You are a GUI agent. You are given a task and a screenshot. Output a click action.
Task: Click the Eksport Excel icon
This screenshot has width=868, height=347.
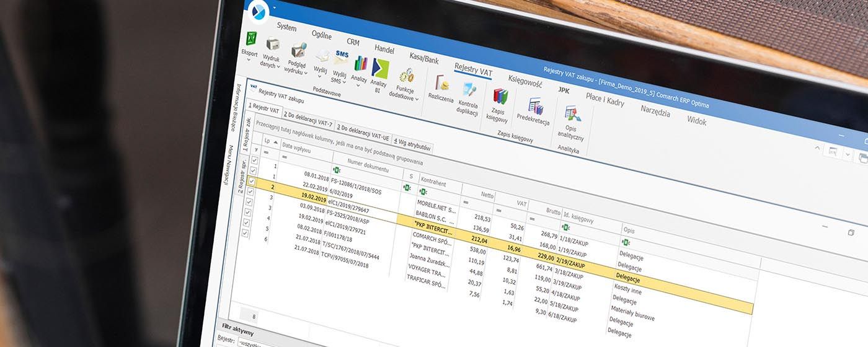pyautogui.click(x=251, y=39)
